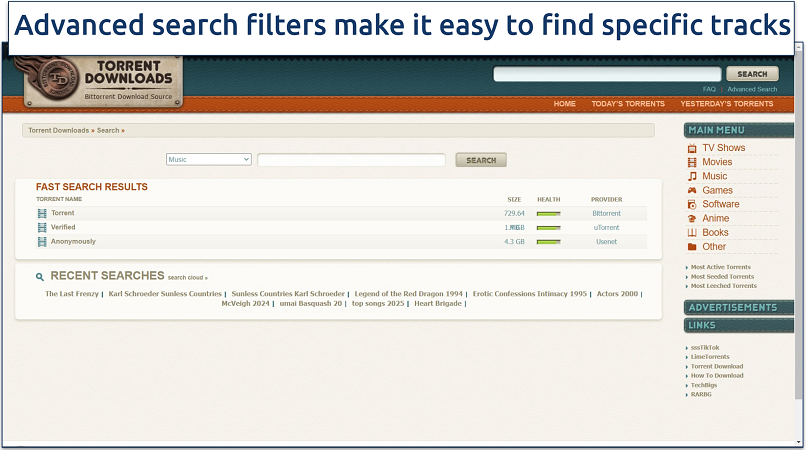
Task: Open recent search Actors 2000
Action: click(x=617, y=294)
